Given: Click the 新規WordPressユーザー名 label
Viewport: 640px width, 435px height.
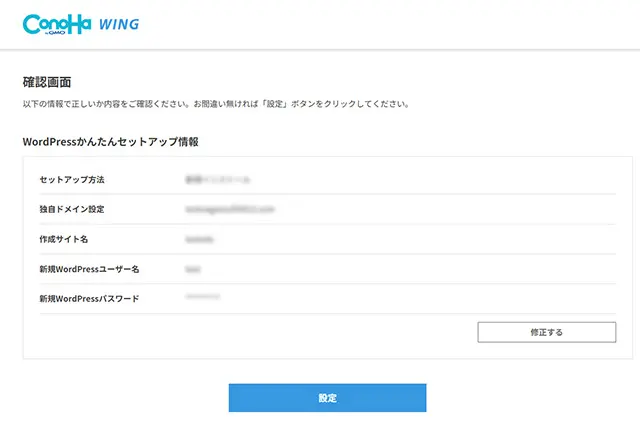Looking at the screenshot, I should (89, 270).
